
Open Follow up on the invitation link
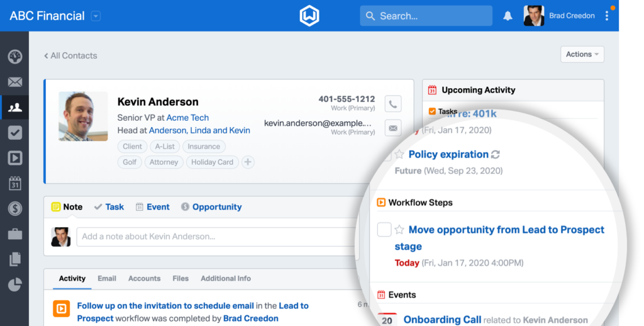pos(165,305)
